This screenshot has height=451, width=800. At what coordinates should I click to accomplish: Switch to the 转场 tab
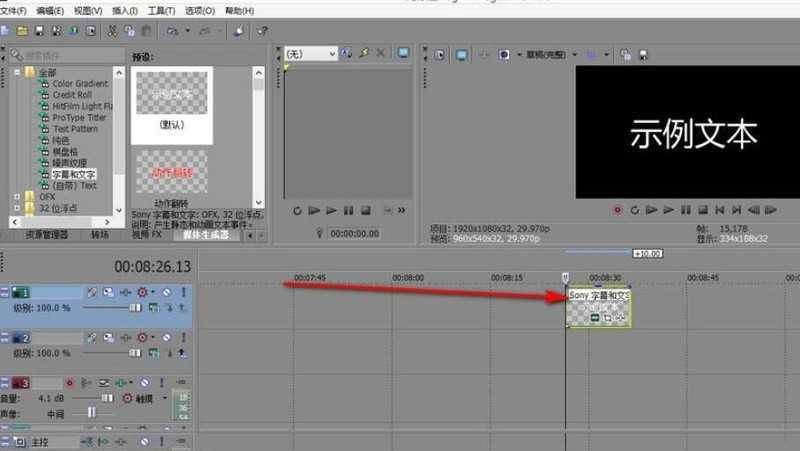pyautogui.click(x=100, y=235)
